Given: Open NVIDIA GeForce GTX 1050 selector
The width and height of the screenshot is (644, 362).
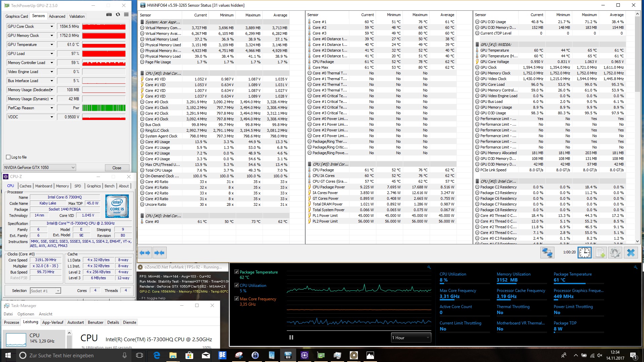Looking at the screenshot, I should (x=40, y=168).
